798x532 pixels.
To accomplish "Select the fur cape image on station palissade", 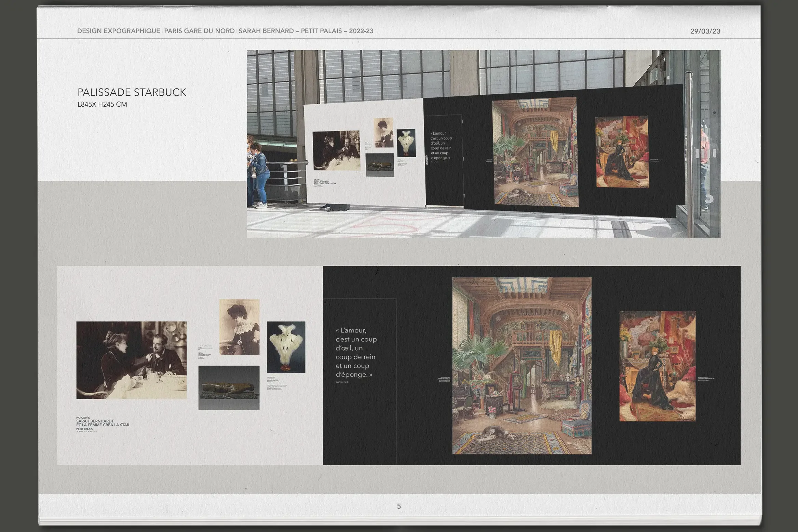I will click(x=406, y=143).
